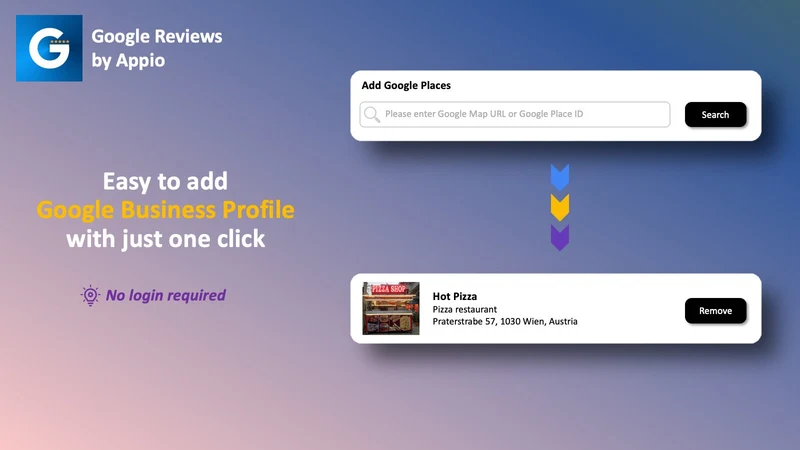Select address 'Praterstrabe 57, 1030 Wien, Austria'
This screenshot has width=800, height=450.
(505, 321)
